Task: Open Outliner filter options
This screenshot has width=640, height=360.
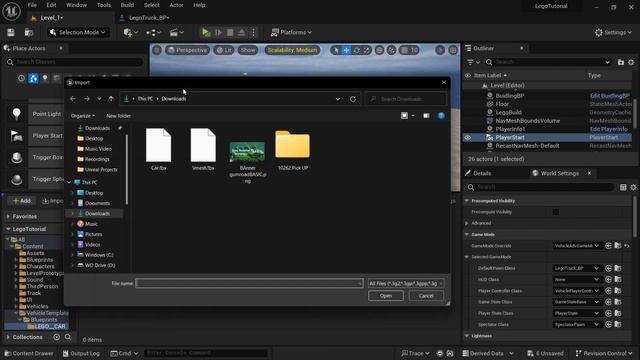Action: pos(473,62)
